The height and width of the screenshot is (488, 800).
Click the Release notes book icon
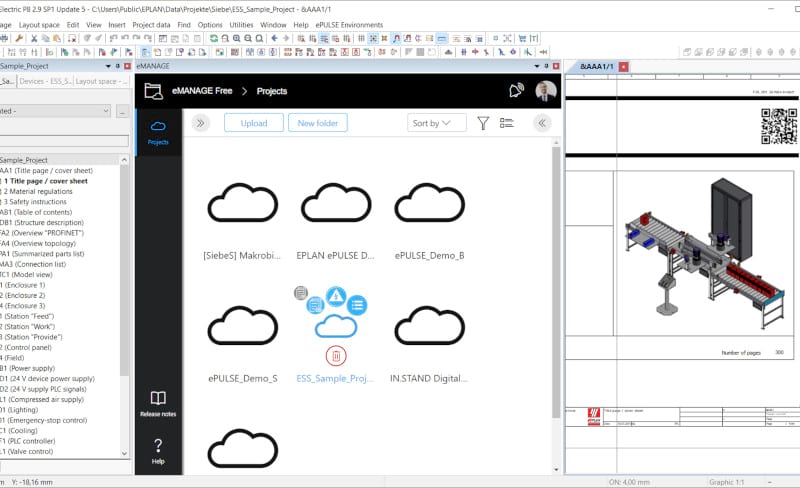(x=158, y=403)
